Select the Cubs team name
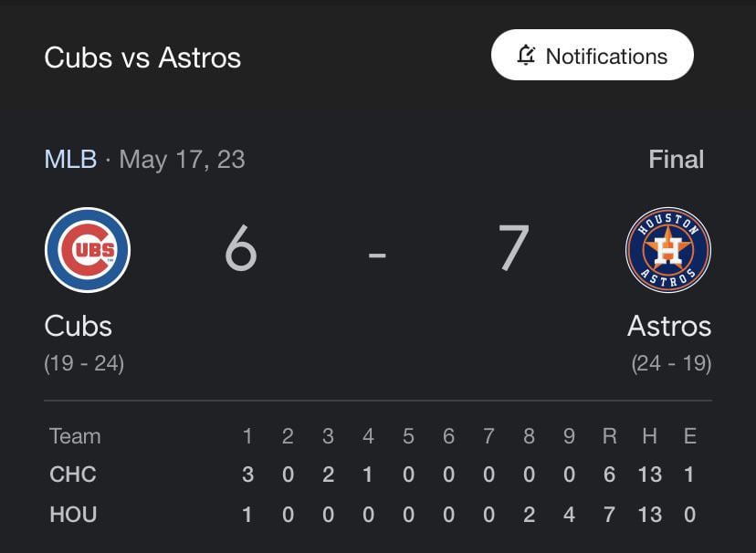Viewport: 756px width, 553px height. 79,326
